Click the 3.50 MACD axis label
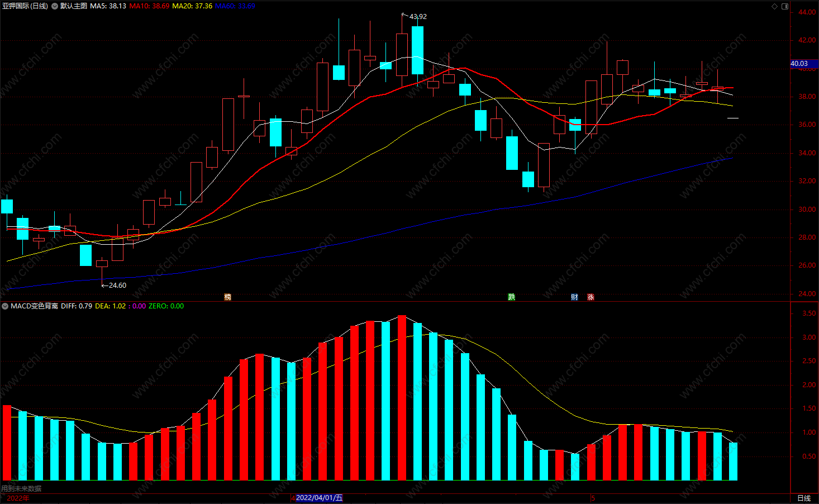 point(809,314)
